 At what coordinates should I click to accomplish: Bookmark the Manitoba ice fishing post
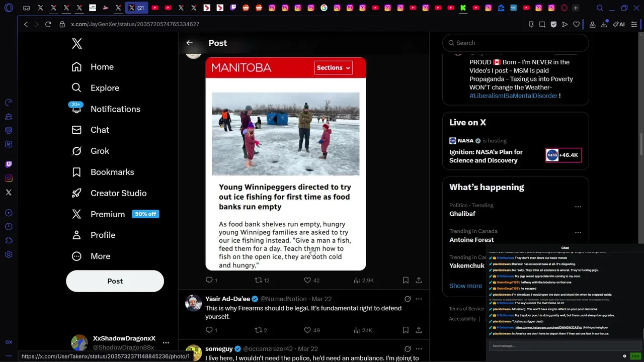click(x=406, y=280)
